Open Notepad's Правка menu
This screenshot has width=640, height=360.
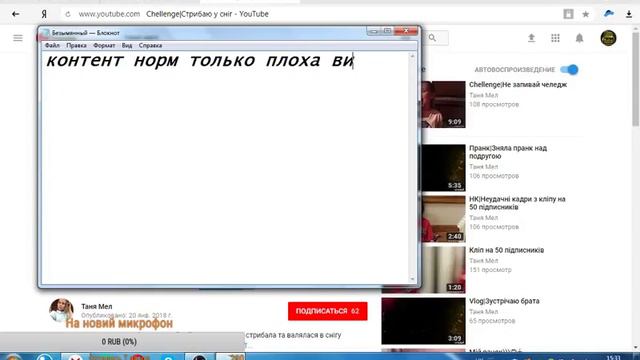click(76, 45)
